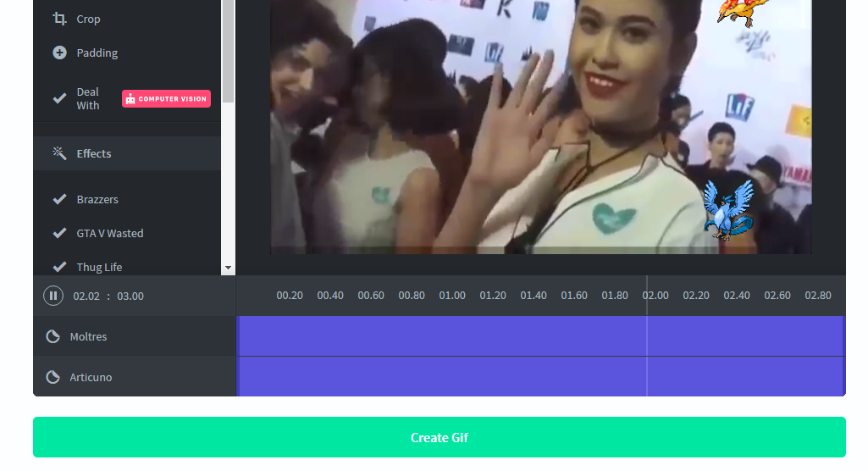Jump to 00.80 on the timeline ruler
The height and width of the screenshot is (471, 868).
pos(412,296)
